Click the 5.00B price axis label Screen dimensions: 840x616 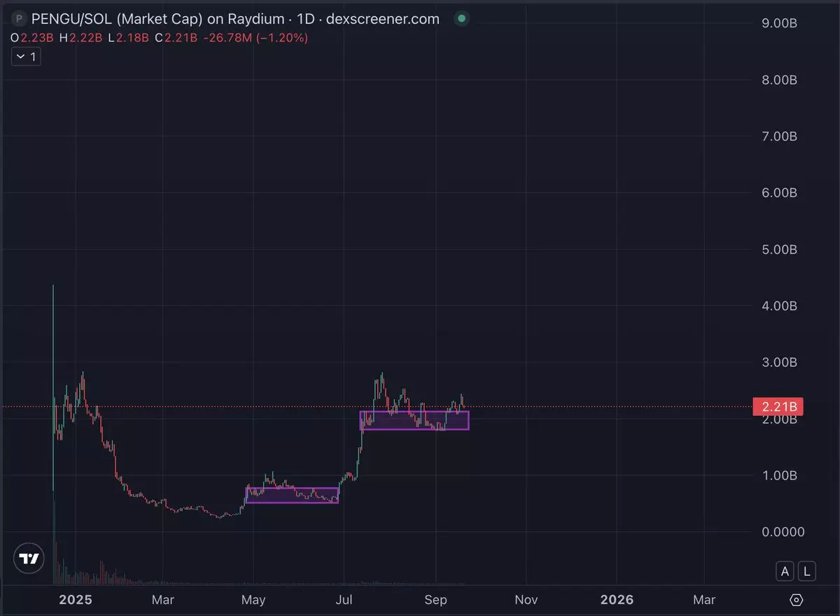pyautogui.click(x=780, y=250)
